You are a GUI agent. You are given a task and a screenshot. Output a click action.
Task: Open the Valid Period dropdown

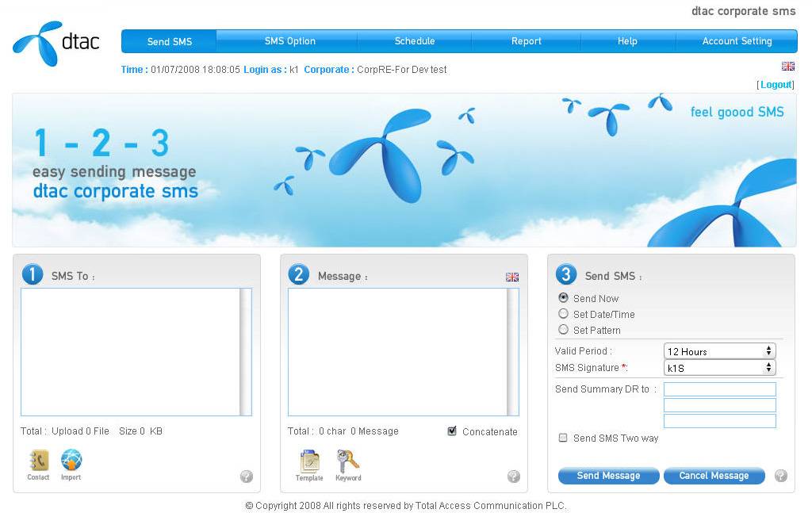[x=720, y=351]
